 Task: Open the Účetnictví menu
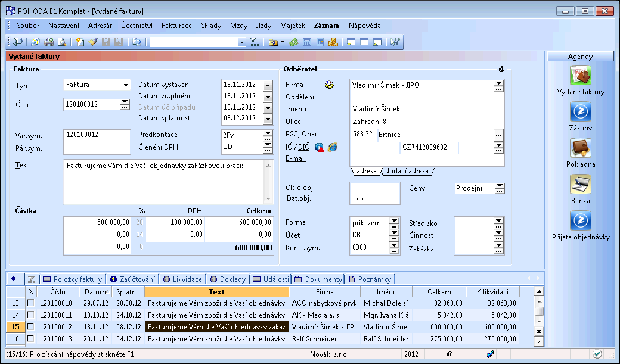[137, 26]
